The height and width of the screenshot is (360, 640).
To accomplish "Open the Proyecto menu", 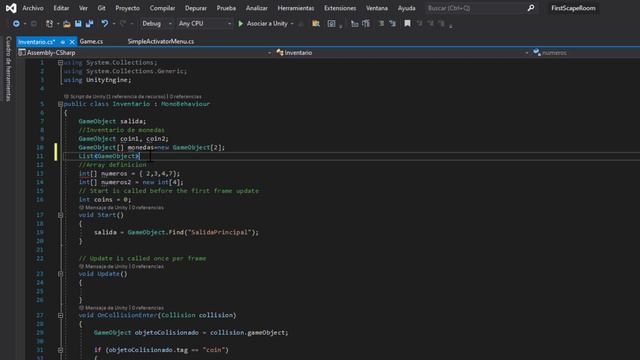I will 127,8.
